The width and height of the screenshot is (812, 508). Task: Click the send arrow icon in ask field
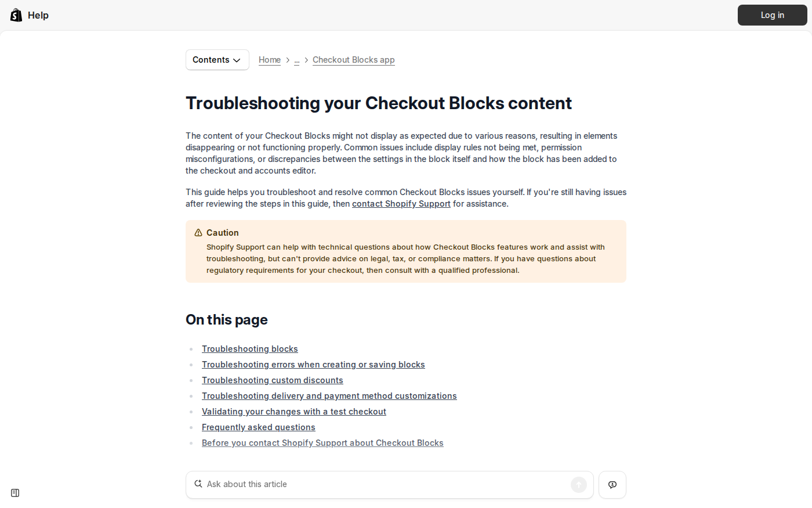578,485
